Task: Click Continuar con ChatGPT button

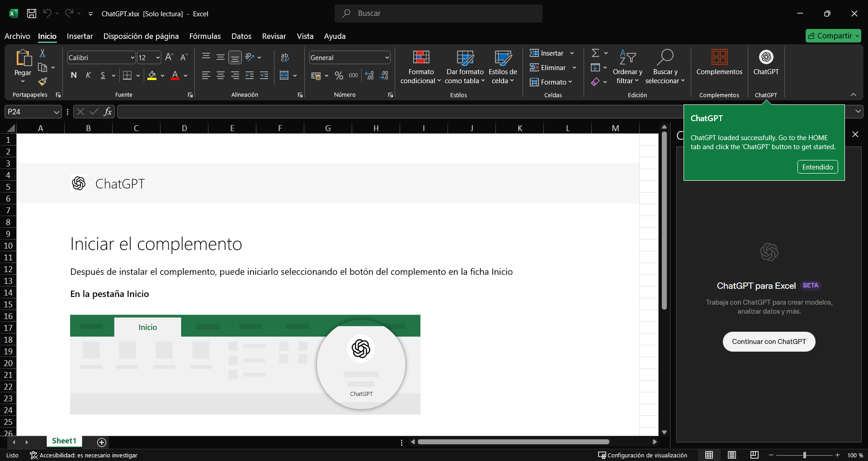Action: click(x=769, y=342)
